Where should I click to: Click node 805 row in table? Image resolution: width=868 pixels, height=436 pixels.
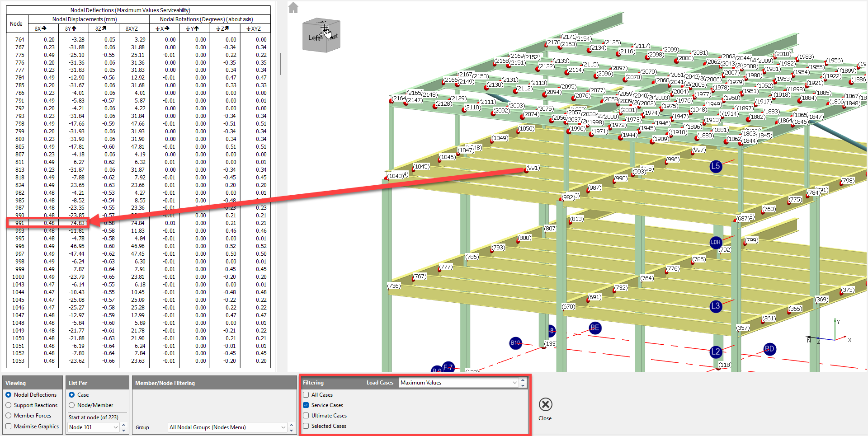pos(138,147)
